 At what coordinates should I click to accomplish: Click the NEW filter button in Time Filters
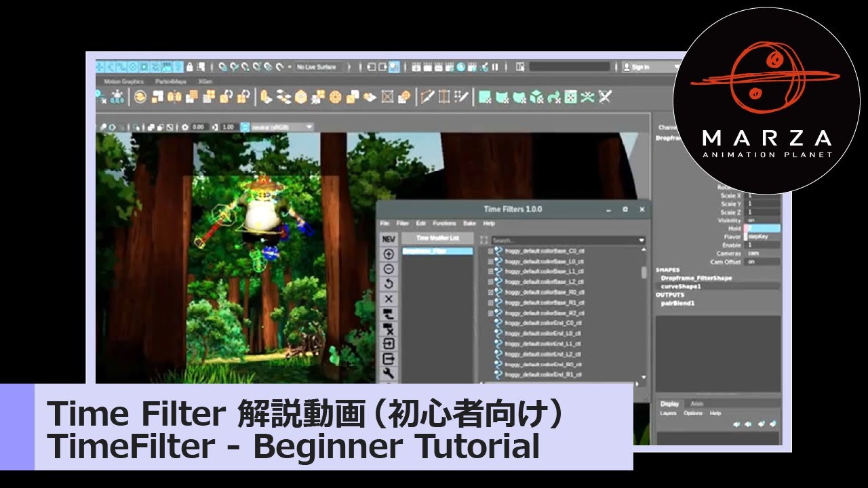tap(389, 239)
